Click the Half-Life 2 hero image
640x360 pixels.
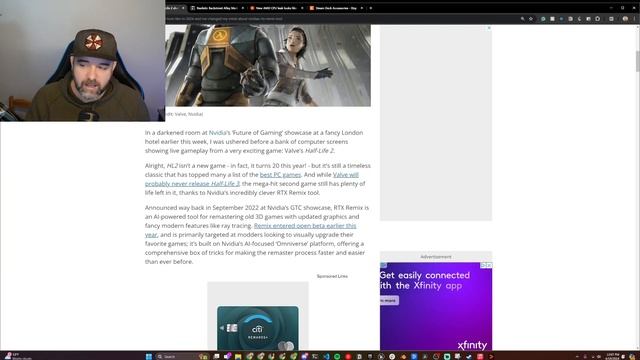pyautogui.click(x=268, y=65)
